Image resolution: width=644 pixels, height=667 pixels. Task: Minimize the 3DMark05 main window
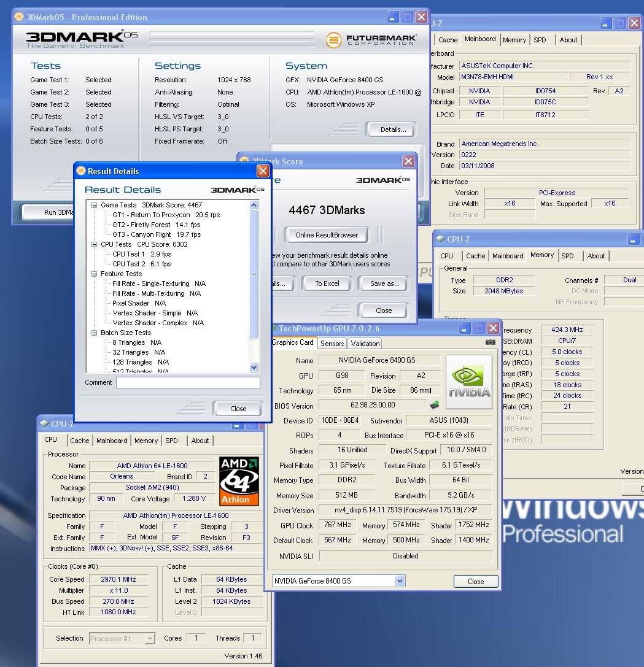(393, 17)
